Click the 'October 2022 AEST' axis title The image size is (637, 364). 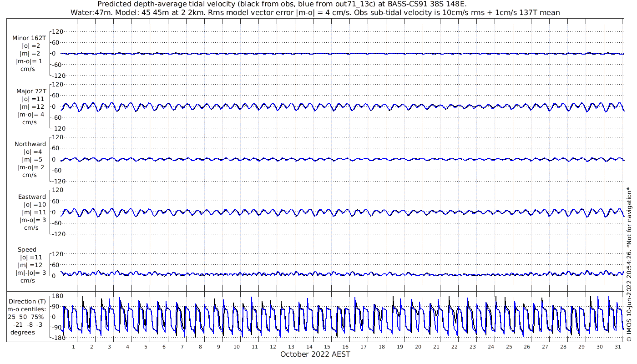[315, 354]
